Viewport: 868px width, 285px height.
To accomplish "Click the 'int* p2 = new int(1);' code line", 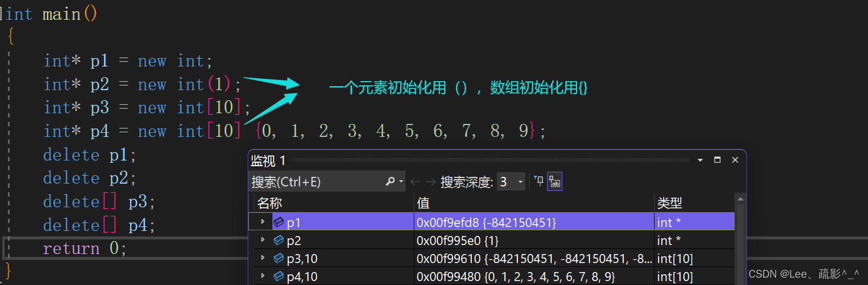I will [x=142, y=84].
